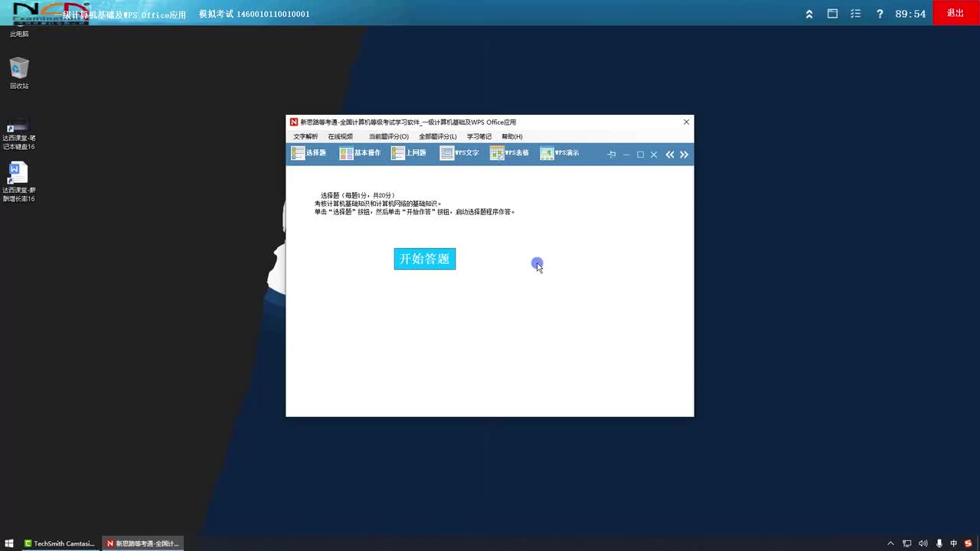Open the 在线视频 menu
The width and height of the screenshot is (980, 551).
click(341, 136)
